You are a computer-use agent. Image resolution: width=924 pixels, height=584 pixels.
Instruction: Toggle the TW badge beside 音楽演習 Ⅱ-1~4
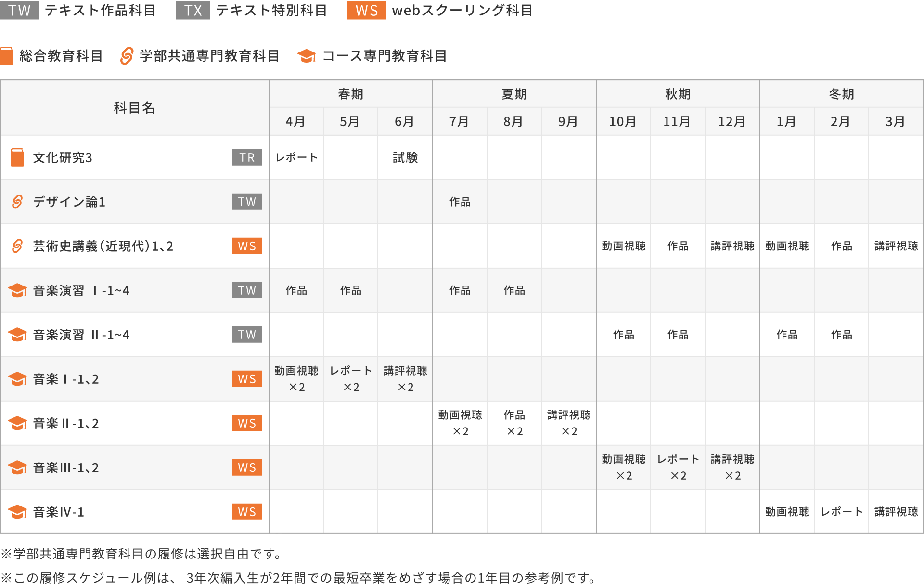coord(246,335)
